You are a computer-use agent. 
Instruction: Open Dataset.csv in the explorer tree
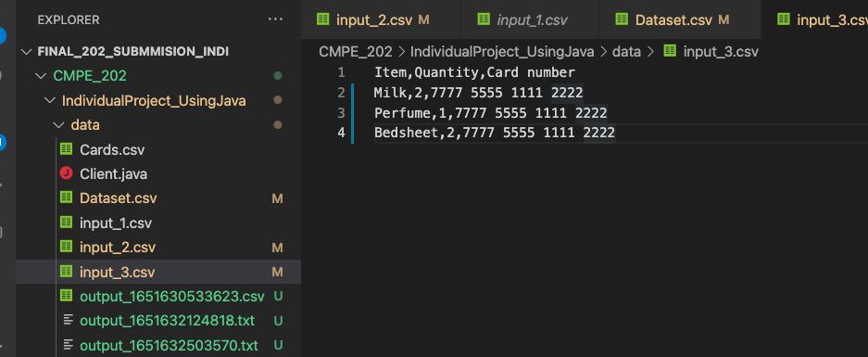point(118,198)
